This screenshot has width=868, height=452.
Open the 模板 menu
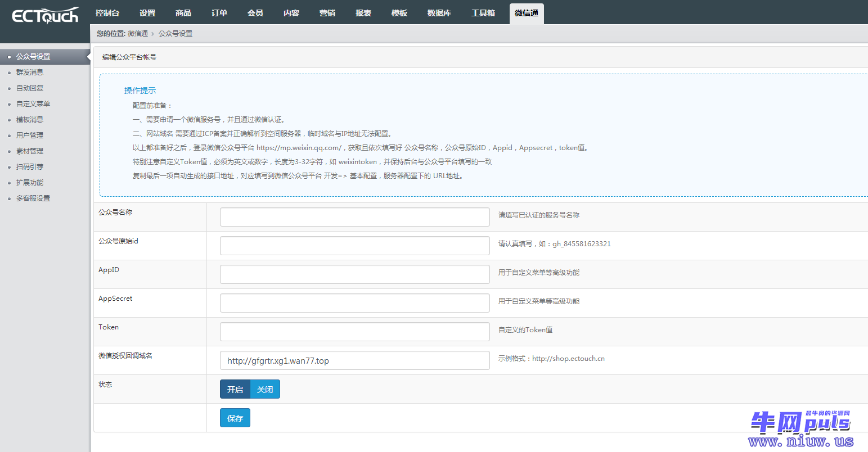(x=399, y=13)
